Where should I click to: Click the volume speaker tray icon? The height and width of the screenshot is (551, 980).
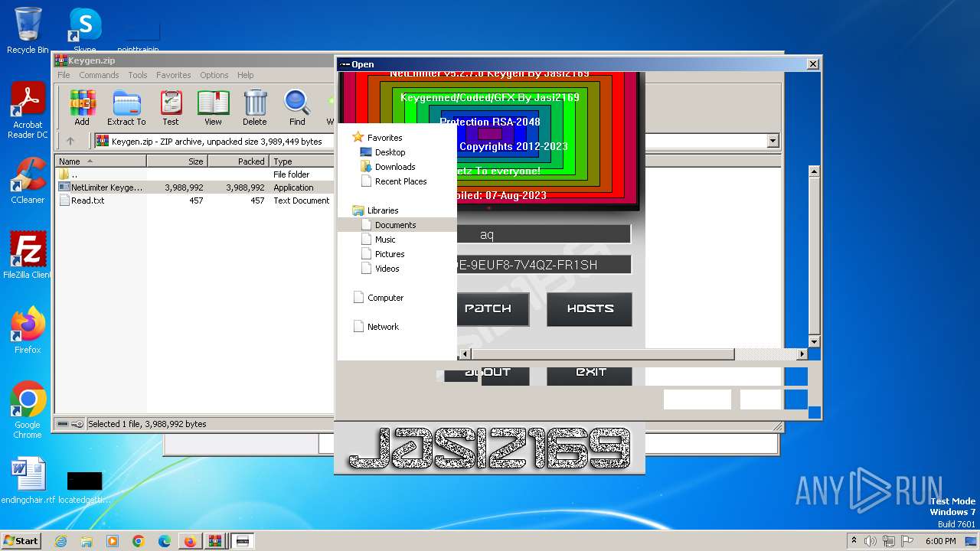(870, 541)
